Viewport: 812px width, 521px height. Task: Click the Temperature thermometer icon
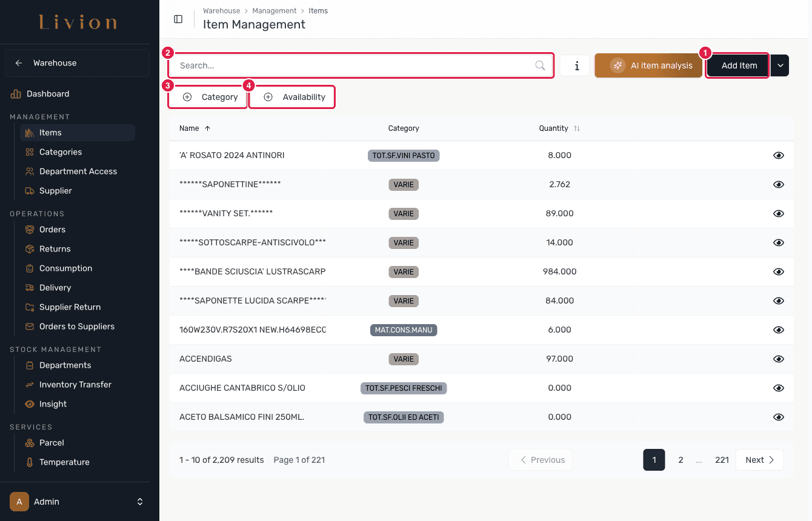29,462
